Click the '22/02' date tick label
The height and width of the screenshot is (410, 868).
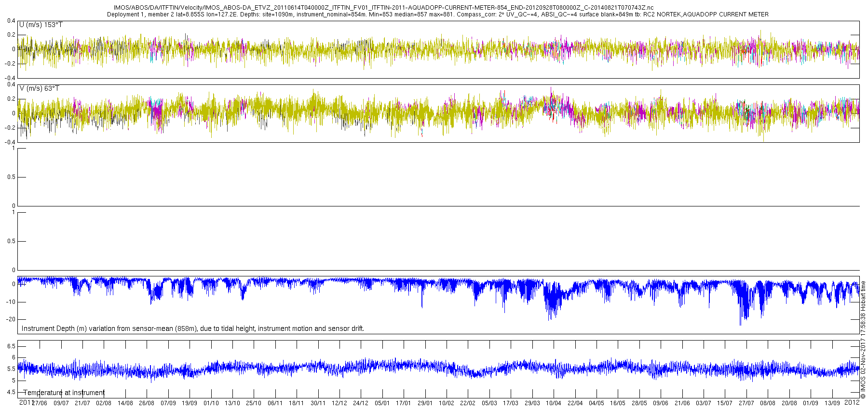pos(468,403)
